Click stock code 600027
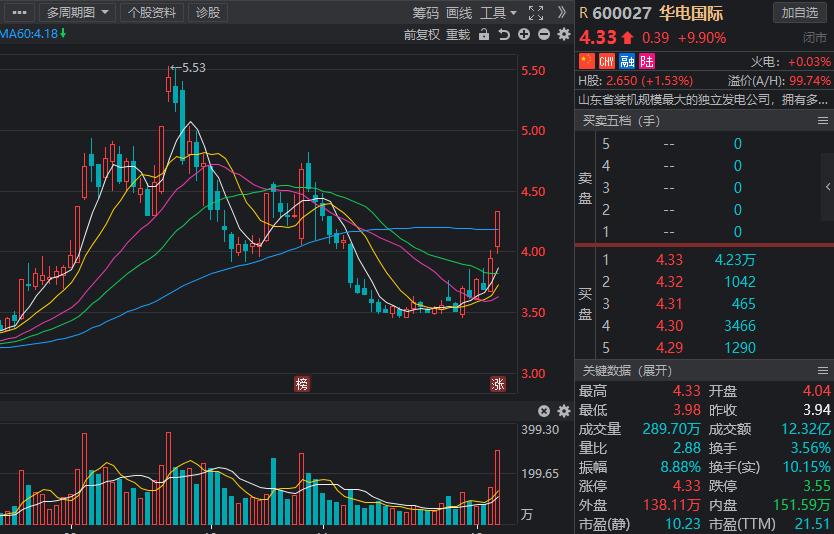Image resolution: width=834 pixels, height=534 pixels. coord(621,13)
